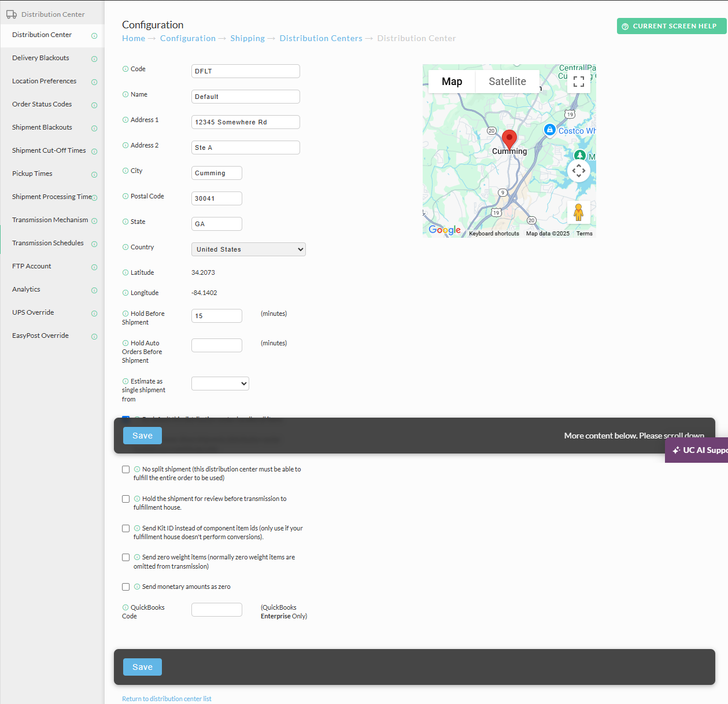Screen dimensions: 728x704
Task: Click help icon next to Postal Code
Action: 125,196
